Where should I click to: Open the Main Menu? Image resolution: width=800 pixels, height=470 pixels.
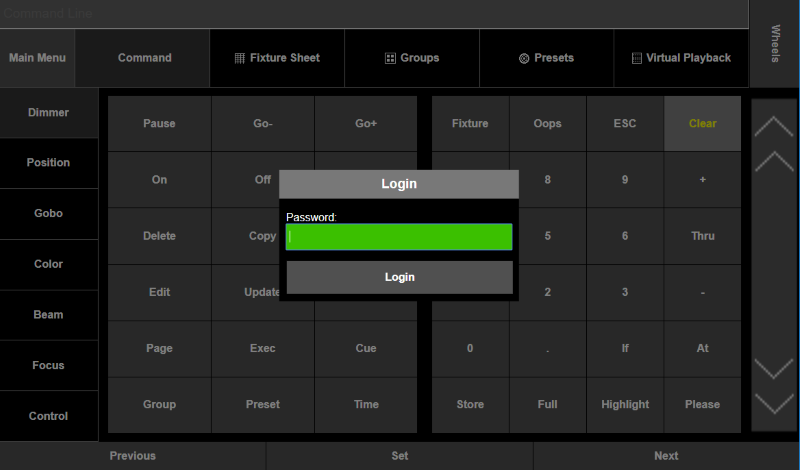(37, 58)
